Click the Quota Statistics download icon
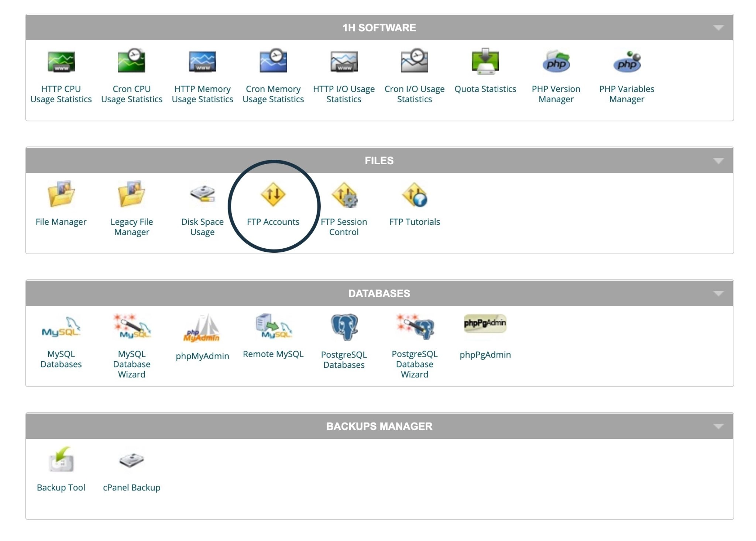 pos(485,61)
